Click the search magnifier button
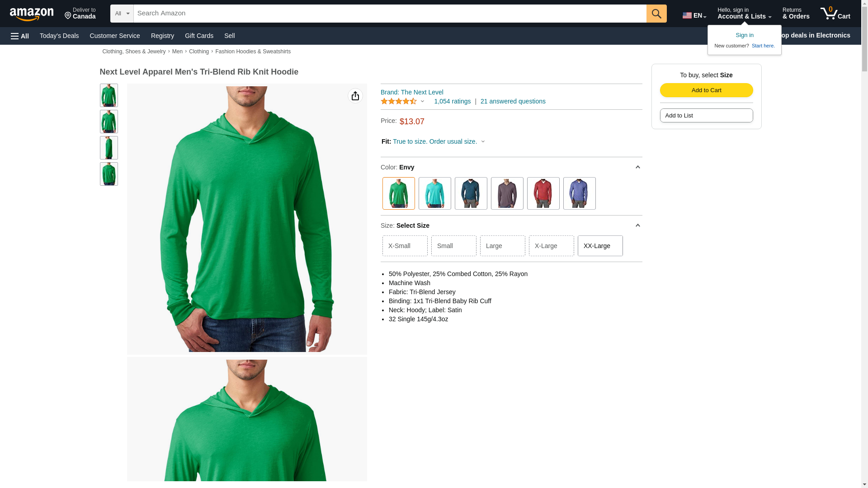 click(x=656, y=14)
